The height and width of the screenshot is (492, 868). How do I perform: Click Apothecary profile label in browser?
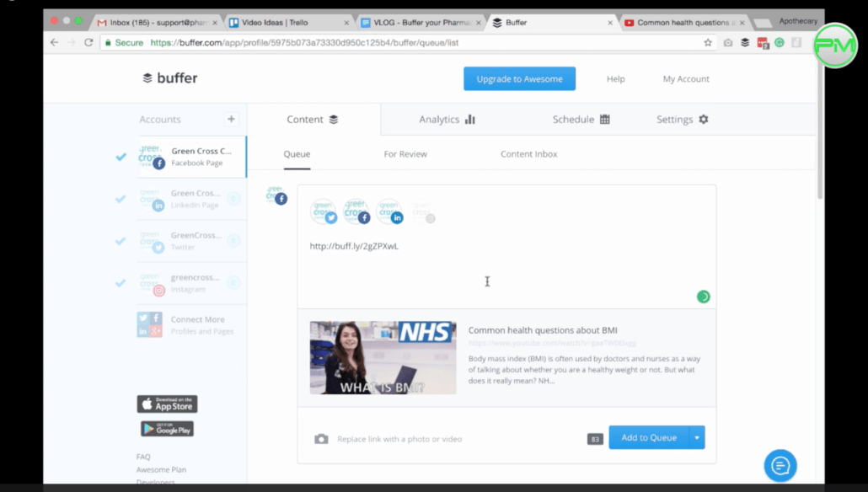click(798, 21)
